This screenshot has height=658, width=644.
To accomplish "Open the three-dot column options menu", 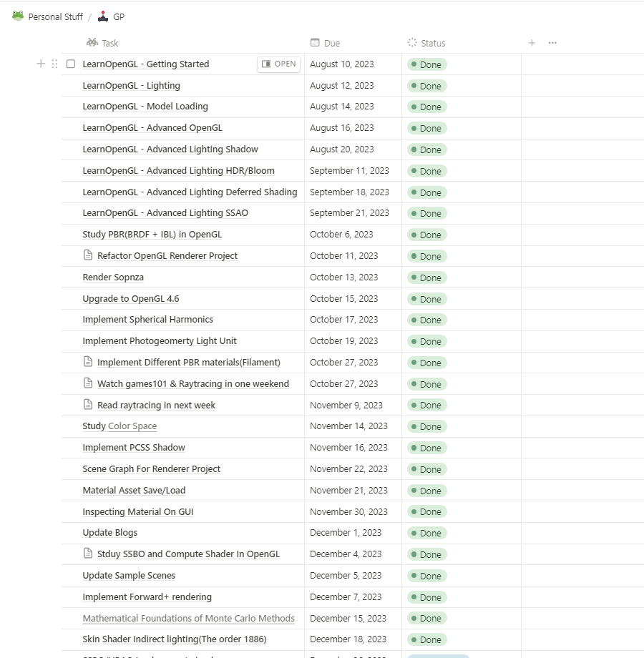I will pyautogui.click(x=552, y=43).
